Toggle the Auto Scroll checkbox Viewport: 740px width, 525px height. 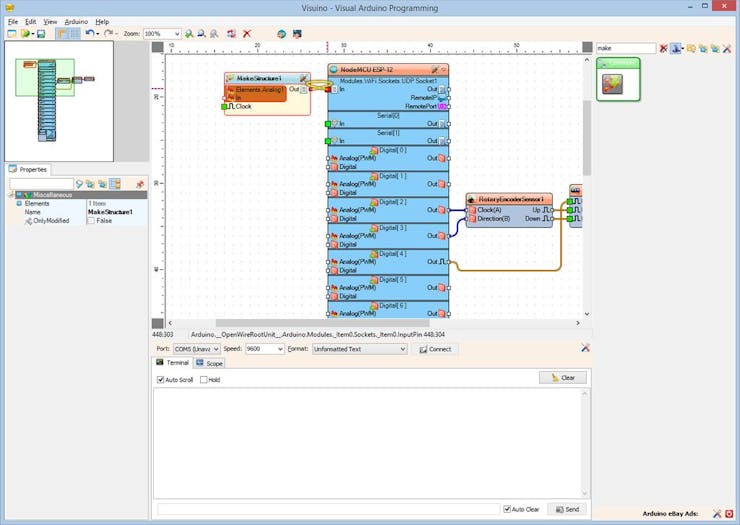tap(161, 380)
